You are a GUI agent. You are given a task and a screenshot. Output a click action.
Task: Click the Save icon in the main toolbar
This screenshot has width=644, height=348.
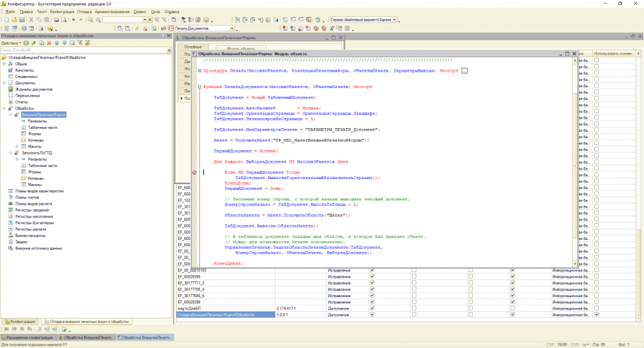(x=22, y=20)
